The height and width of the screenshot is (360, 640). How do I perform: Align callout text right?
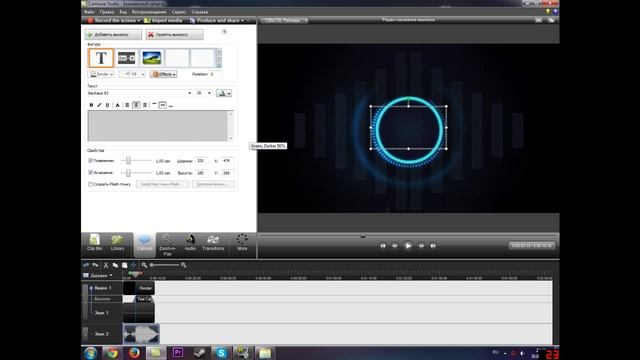coord(145,105)
